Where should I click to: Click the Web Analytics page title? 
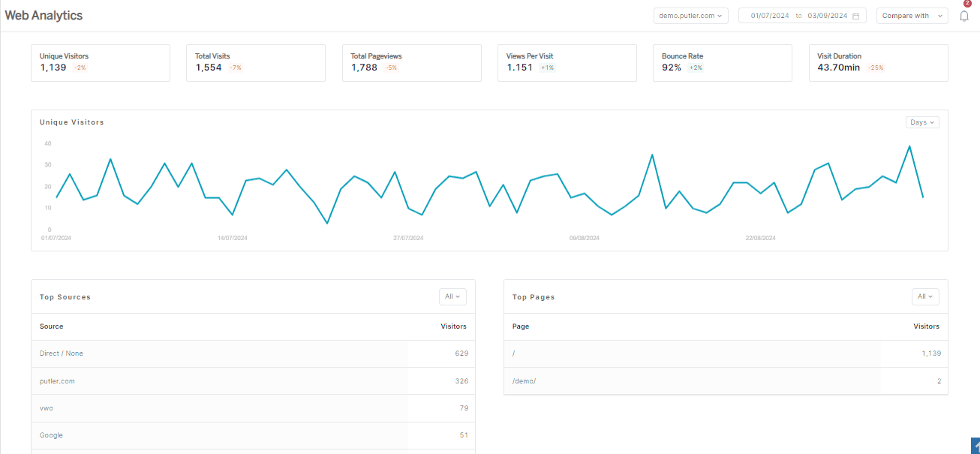tap(44, 16)
